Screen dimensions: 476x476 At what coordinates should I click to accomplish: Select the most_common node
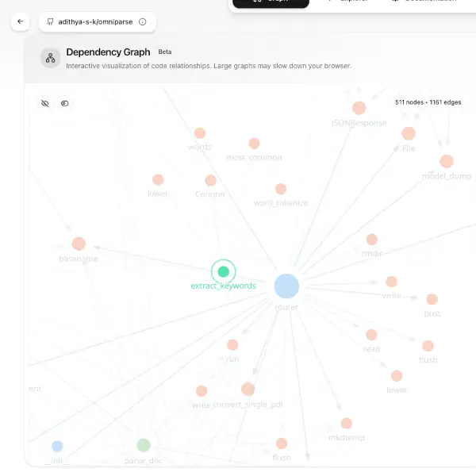[x=254, y=144]
